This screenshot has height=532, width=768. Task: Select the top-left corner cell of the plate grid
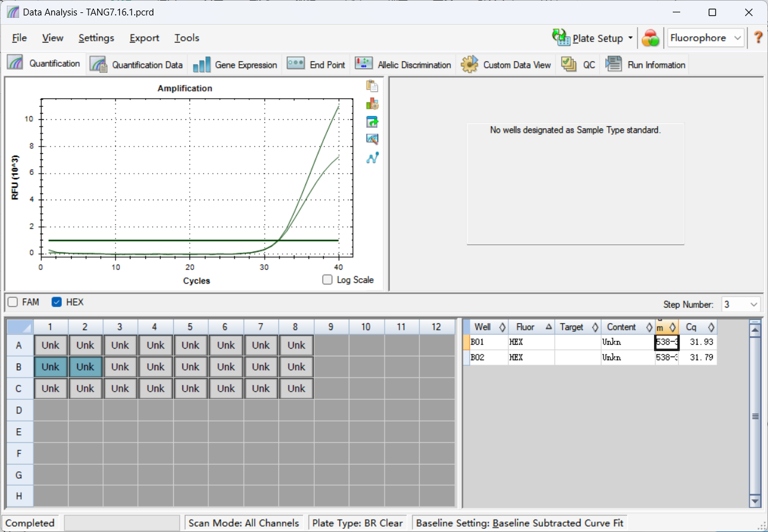20,326
